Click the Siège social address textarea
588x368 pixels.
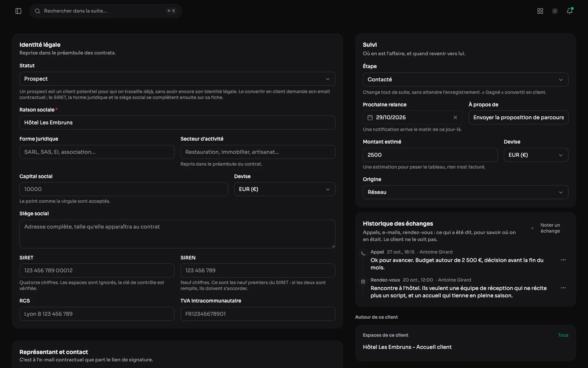(178, 234)
